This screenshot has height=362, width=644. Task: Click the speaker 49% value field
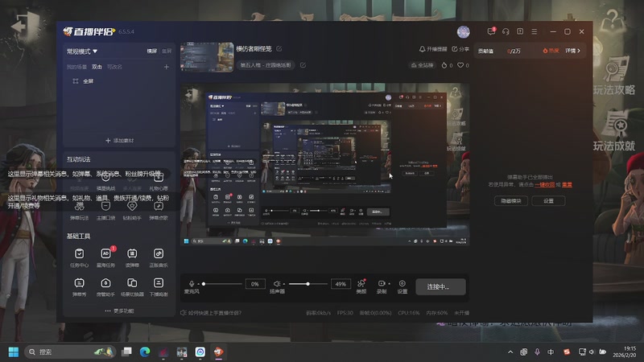341,284
